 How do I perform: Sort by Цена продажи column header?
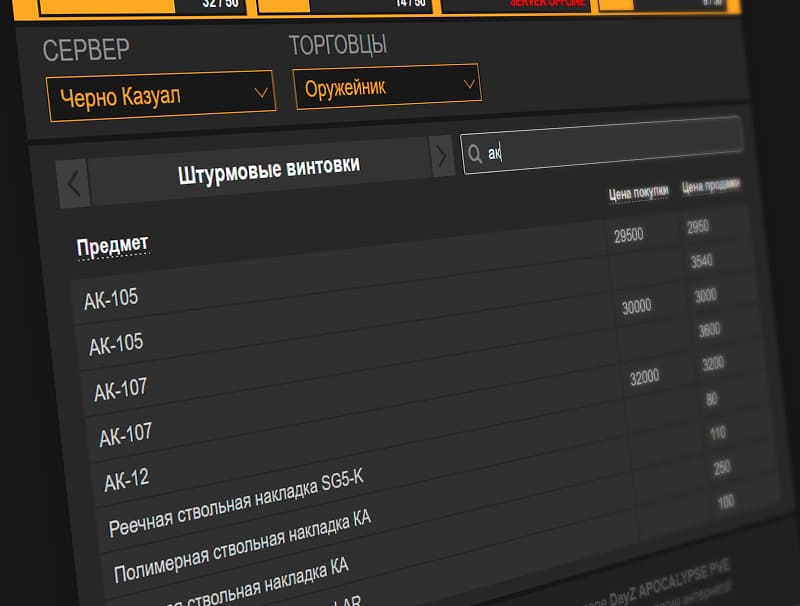click(x=710, y=186)
